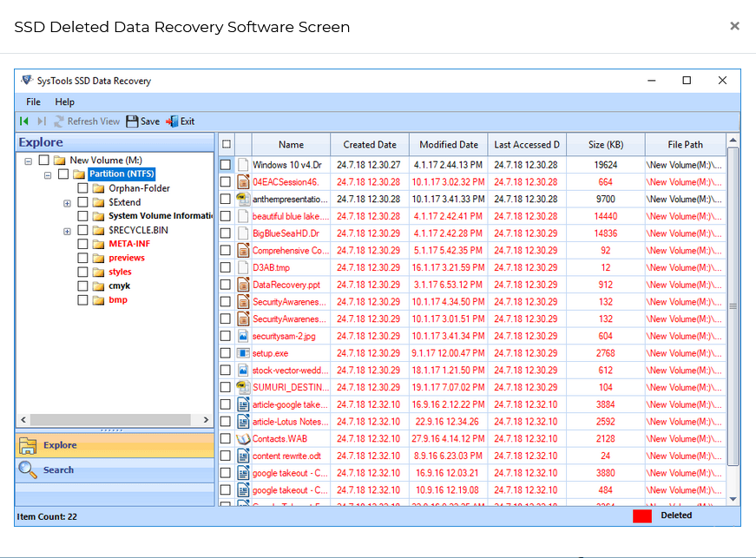
Task: Click the Exit door icon
Action: [172, 121]
